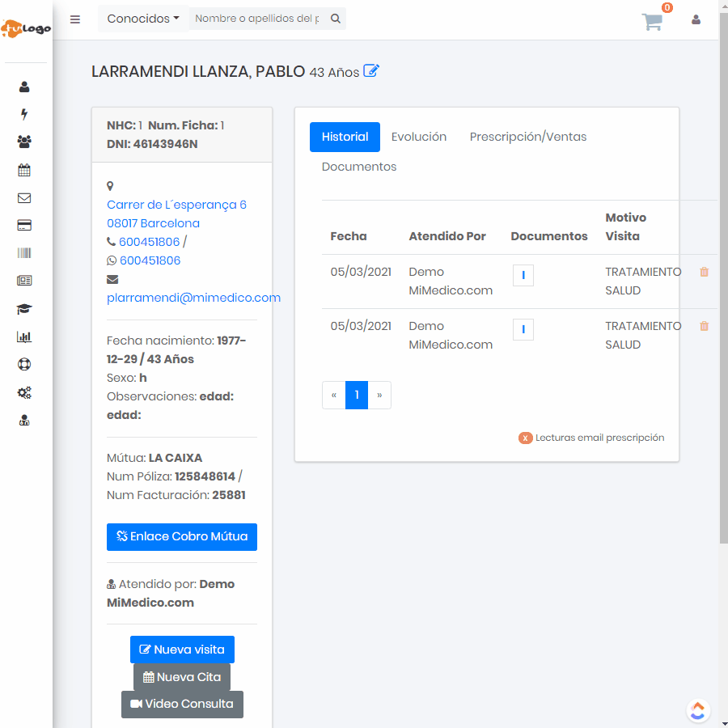Open the shopping cart icon
Viewport: 728px width, 728px height.
coord(653,21)
